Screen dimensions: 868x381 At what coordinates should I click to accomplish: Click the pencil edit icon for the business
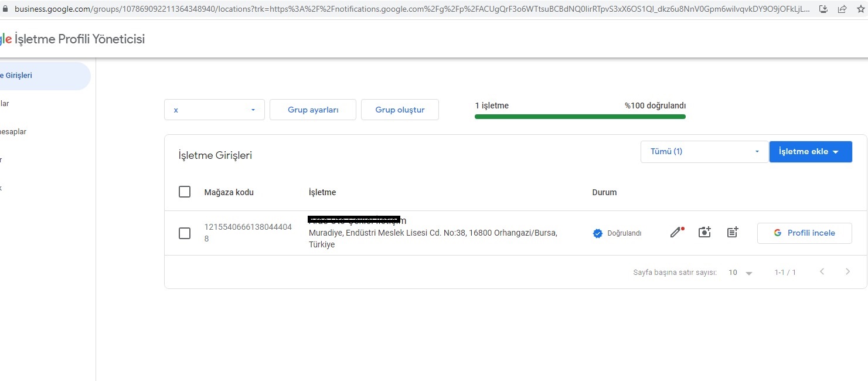click(x=676, y=233)
